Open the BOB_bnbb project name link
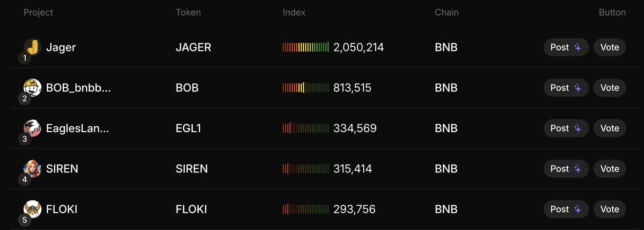The height and width of the screenshot is (230, 644). pos(79,88)
